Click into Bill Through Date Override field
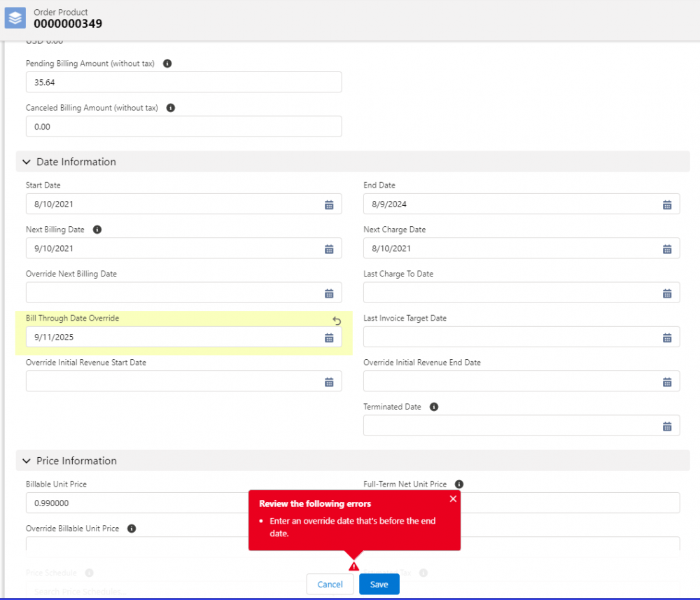 point(184,337)
